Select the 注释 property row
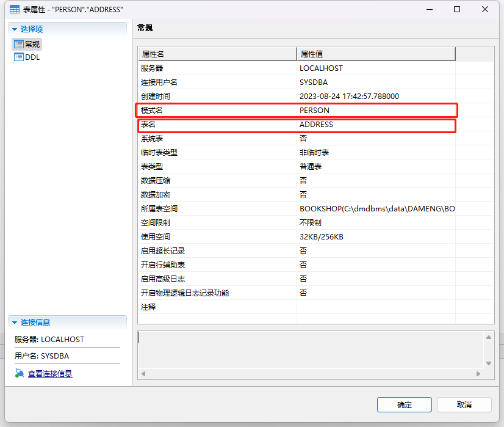This screenshot has height=427, width=504. (x=316, y=307)
